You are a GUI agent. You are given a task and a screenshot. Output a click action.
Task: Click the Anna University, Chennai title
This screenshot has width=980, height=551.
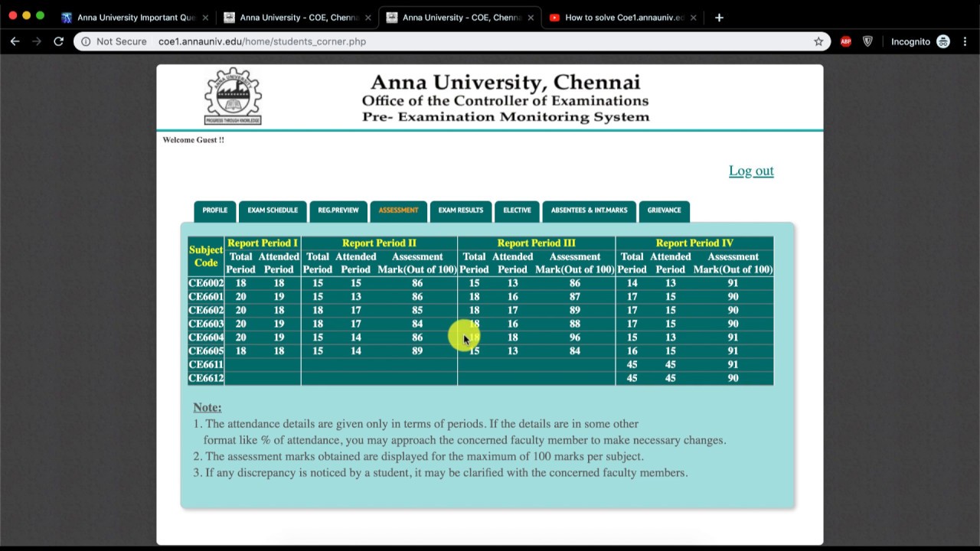tap(505, 82)
